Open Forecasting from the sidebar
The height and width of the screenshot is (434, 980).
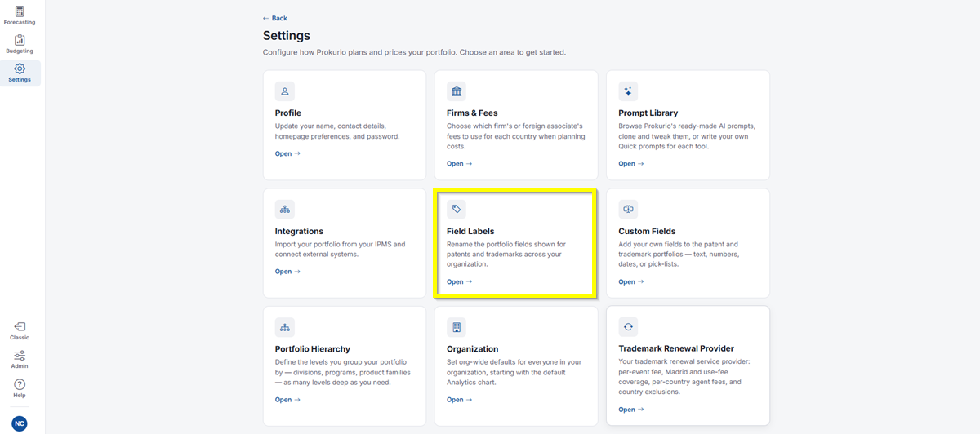[20, 15]
